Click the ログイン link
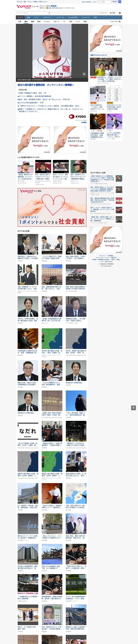The width and height of the screenshot is (138, 644). [42, 8]
